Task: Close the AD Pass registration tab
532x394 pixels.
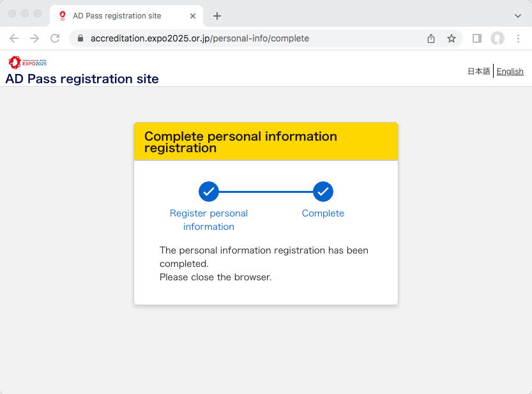Action: click(193, 16)
